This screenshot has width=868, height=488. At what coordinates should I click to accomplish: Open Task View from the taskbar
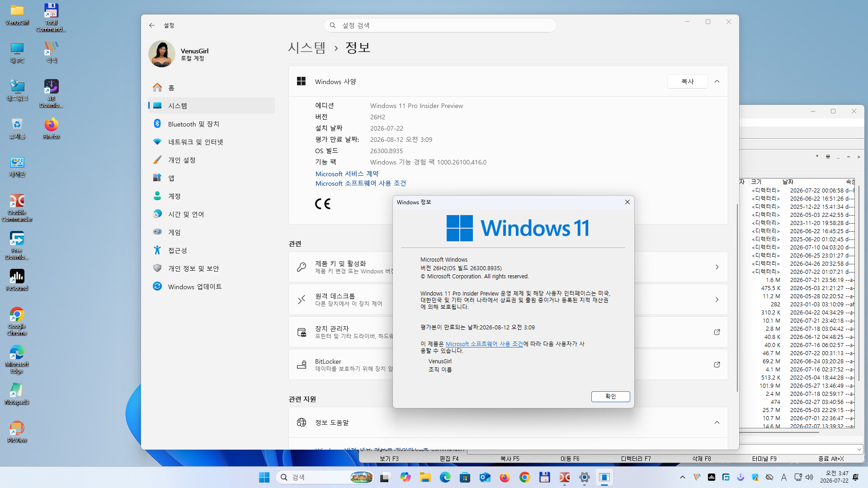tap(385, 477)
